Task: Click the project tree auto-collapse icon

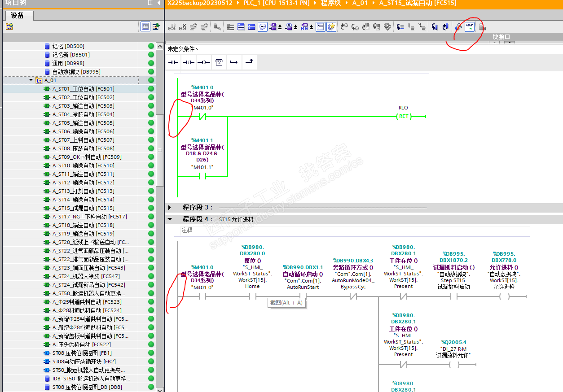Action: [150, 3]
